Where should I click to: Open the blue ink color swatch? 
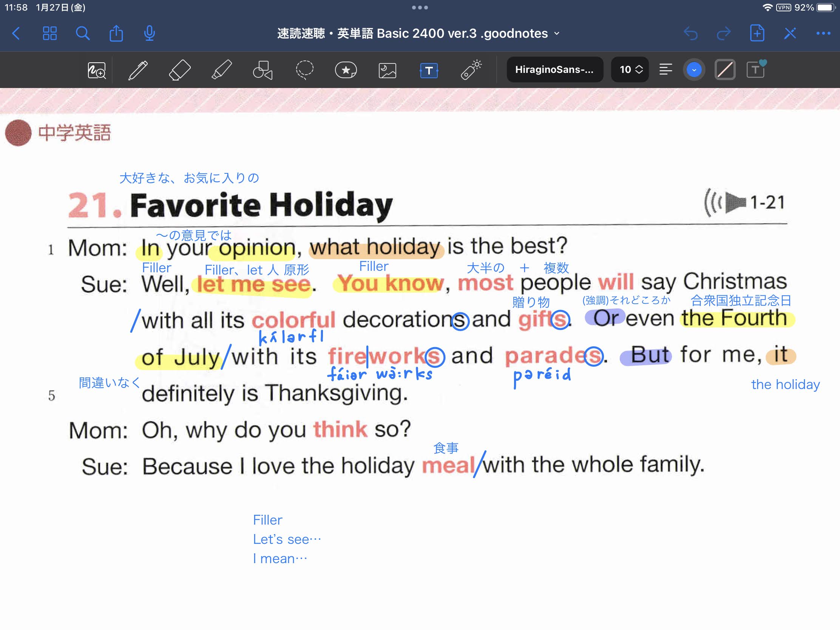tap(694, 69)
